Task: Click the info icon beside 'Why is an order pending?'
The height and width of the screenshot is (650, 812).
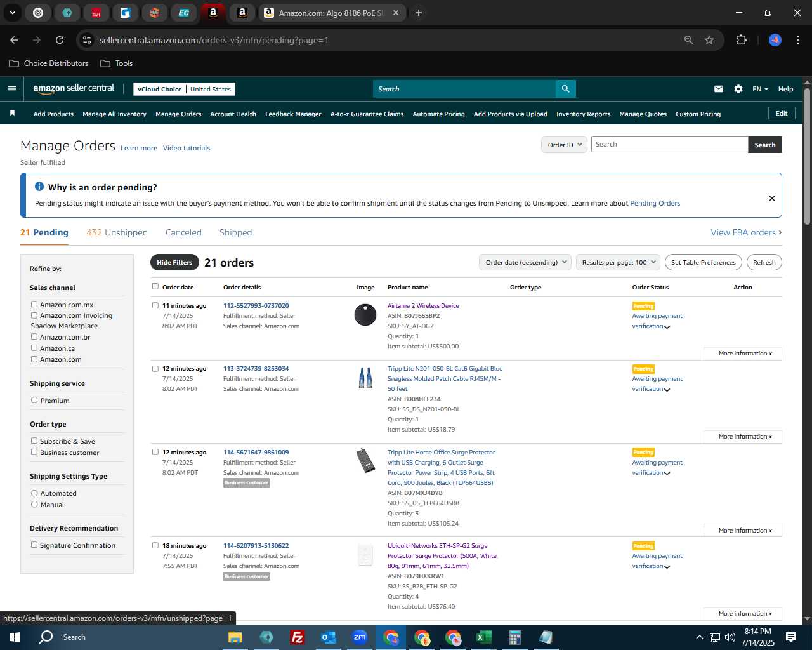Action: (x=39, y=187)
